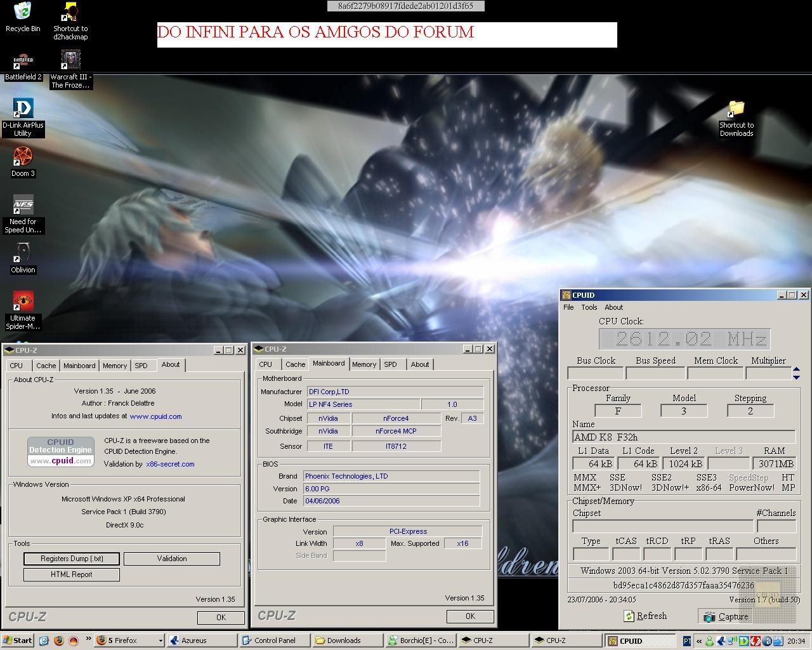
Task: Follow the www.cpuid.com link
Action: point(155,416)
